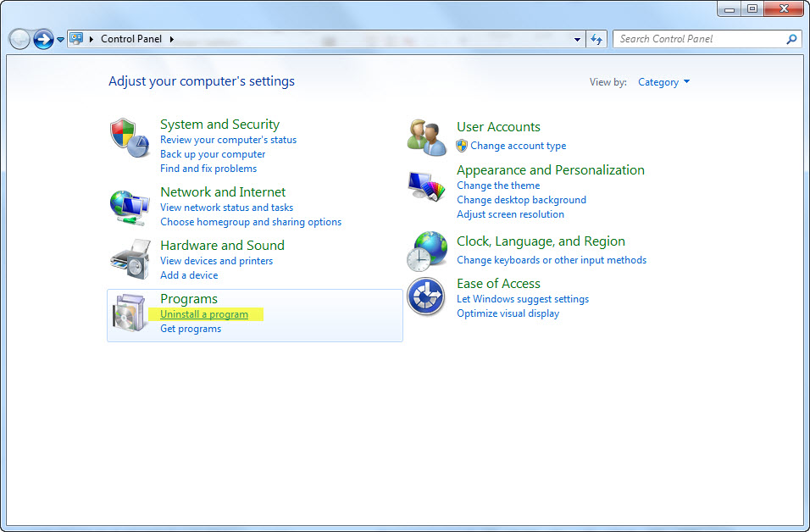Open the recent pages dropdown arrow
This screenshot has height=532, width=810.
tap(60, 40)
